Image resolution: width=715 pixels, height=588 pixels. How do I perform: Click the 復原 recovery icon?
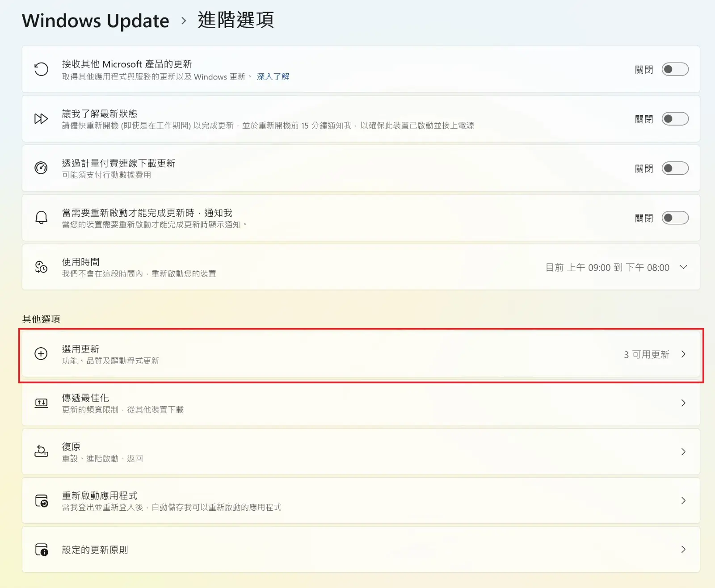[41, 451]
